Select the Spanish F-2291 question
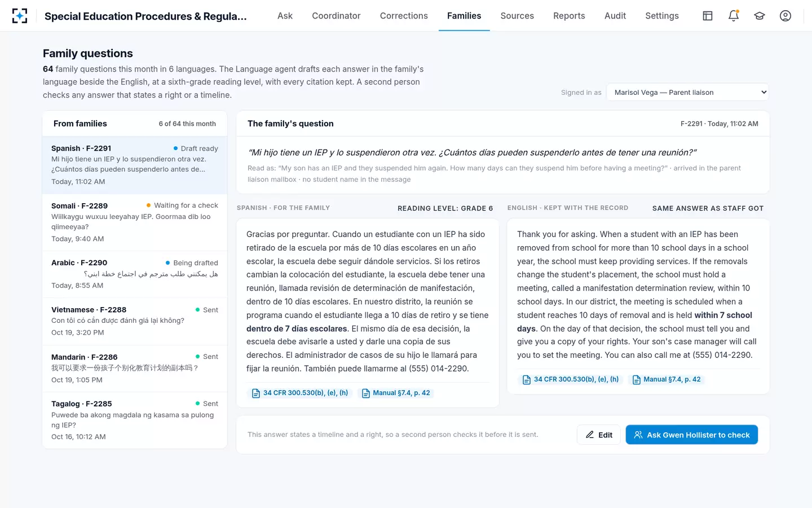The width and height of the screenshot is (812, 508). [135, 165]
